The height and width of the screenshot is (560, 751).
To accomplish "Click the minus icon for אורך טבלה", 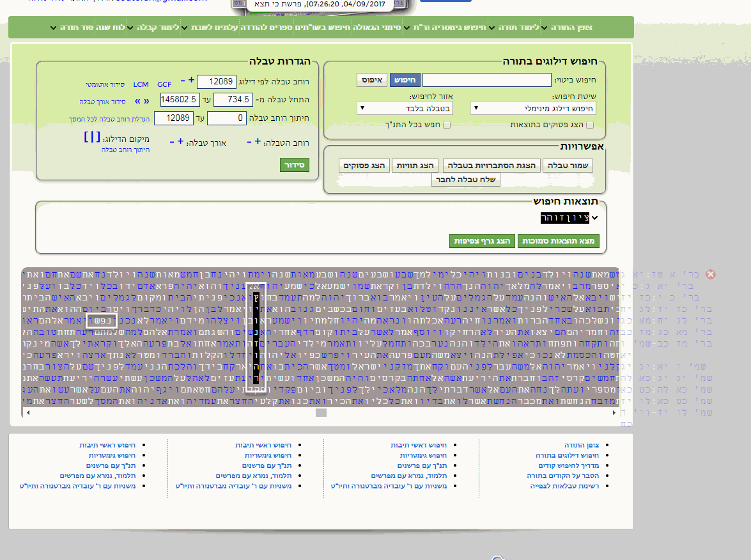I will 172,142.
